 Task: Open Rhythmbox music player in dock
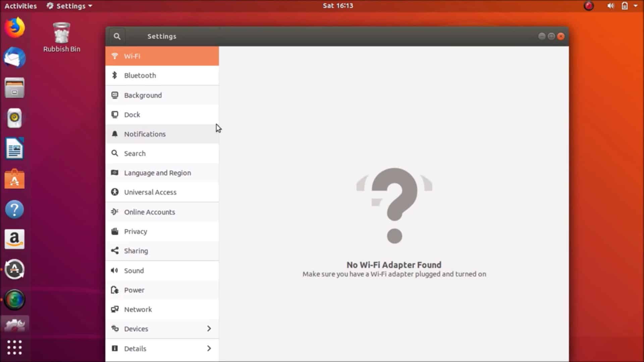click(14, 118)
